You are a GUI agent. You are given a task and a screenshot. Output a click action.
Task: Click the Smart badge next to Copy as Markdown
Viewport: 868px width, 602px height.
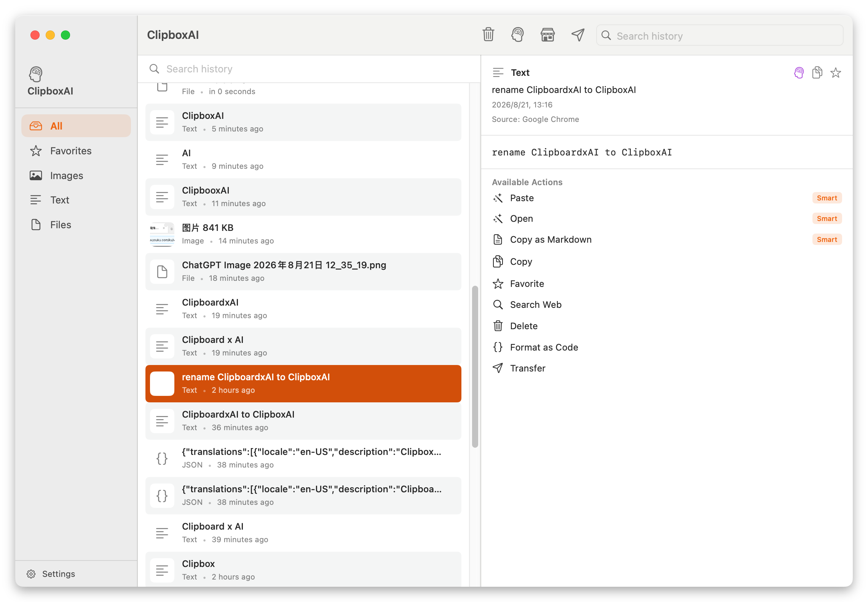[x=827, y=239]
